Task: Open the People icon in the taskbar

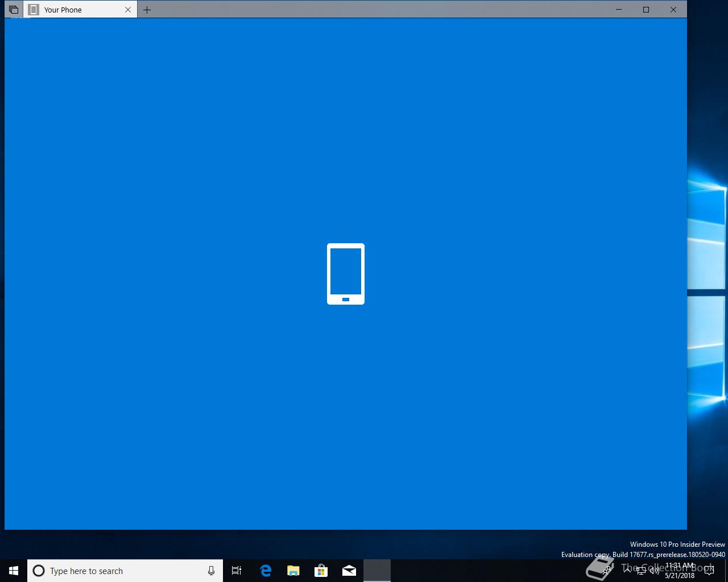Action: pos(607,571)
